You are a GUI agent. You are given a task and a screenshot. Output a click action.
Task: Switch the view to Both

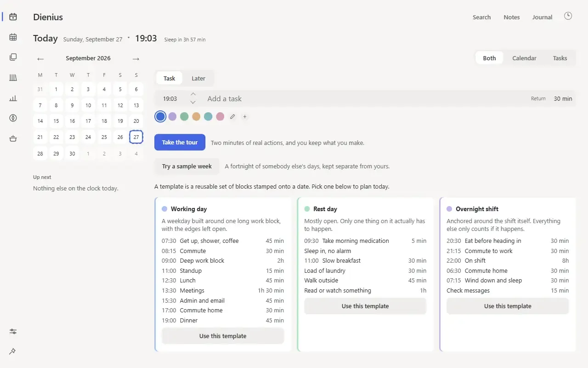(489, 58)
